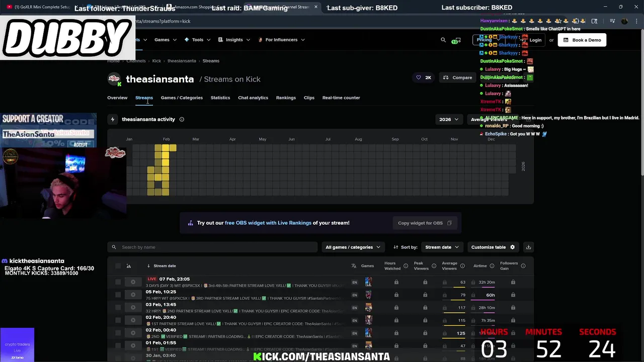
Task: Go to theasiansanta breadcrumb link
Action: [182, 61]
